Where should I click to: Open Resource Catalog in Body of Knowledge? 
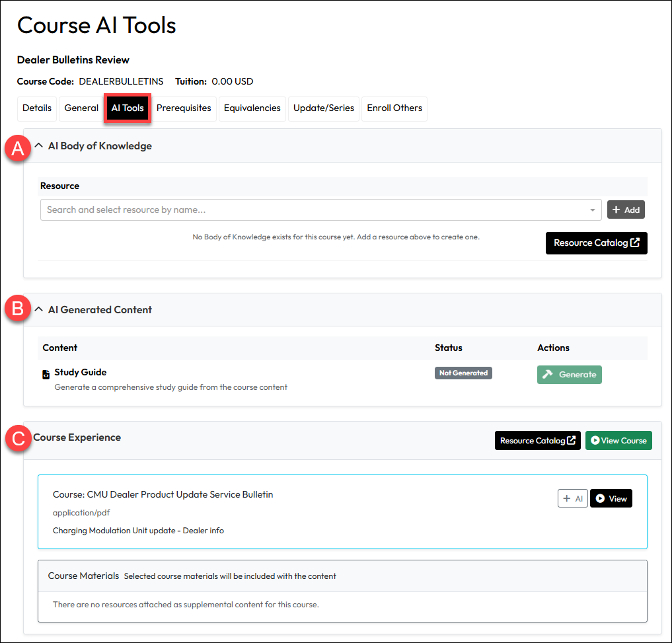596,243
